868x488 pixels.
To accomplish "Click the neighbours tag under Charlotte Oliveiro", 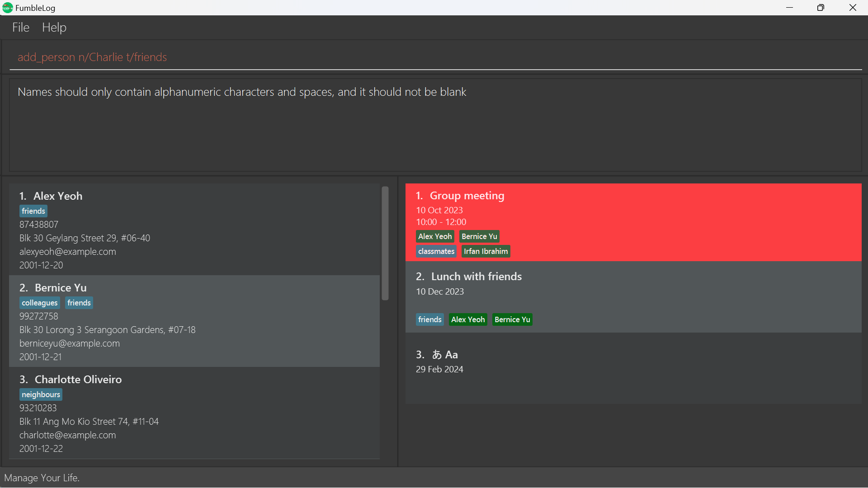I will (41, 394).
